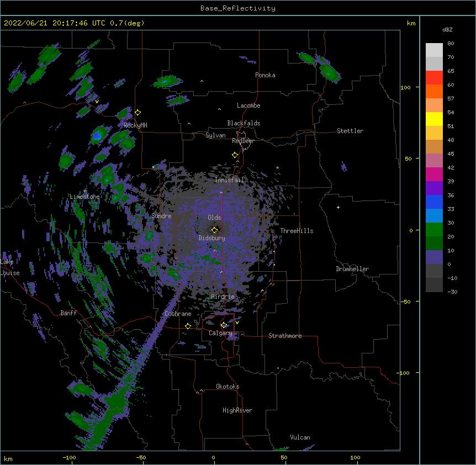Click the white plus marker west of Drumheller
Image resolution: width=476 pixels, height=465 pixels.
coord(338,208)
